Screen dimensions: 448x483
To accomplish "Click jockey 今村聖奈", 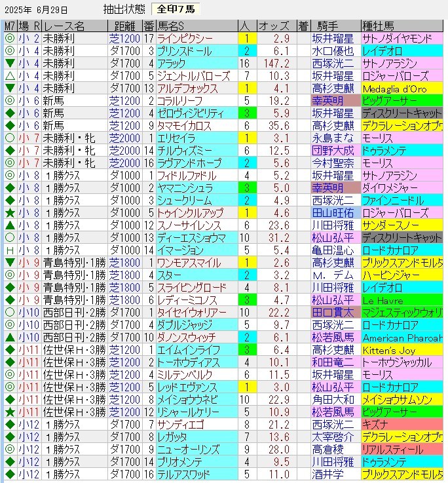I will [x=333, y=163].
